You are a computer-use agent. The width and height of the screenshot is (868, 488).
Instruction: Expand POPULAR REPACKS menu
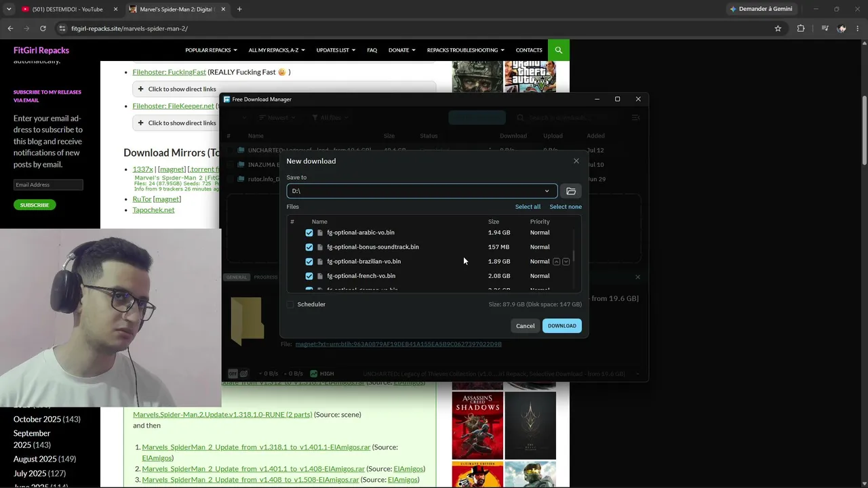coord(211,50)
